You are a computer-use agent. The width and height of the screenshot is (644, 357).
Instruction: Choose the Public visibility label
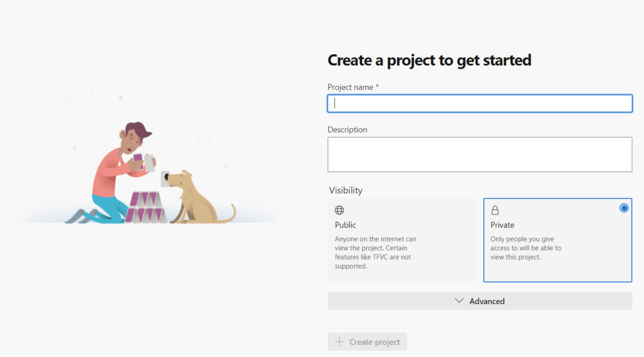pos(345,225)
